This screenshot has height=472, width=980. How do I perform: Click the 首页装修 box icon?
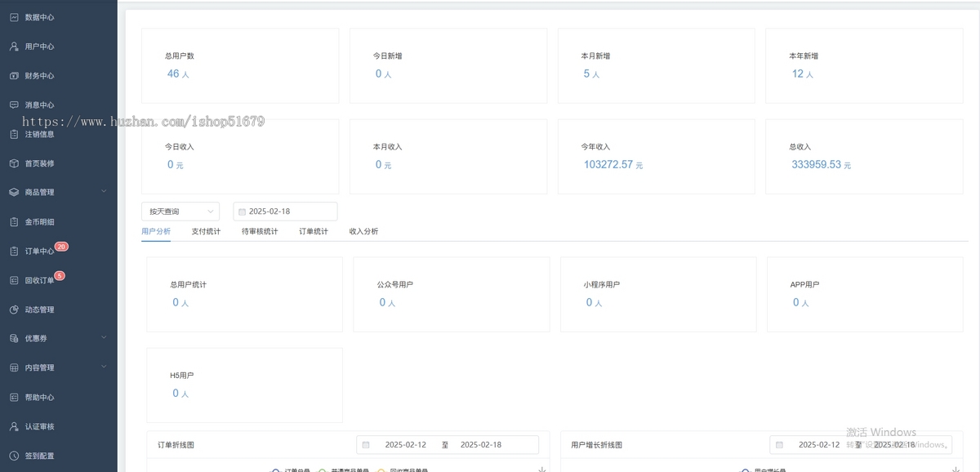point(14,163)
